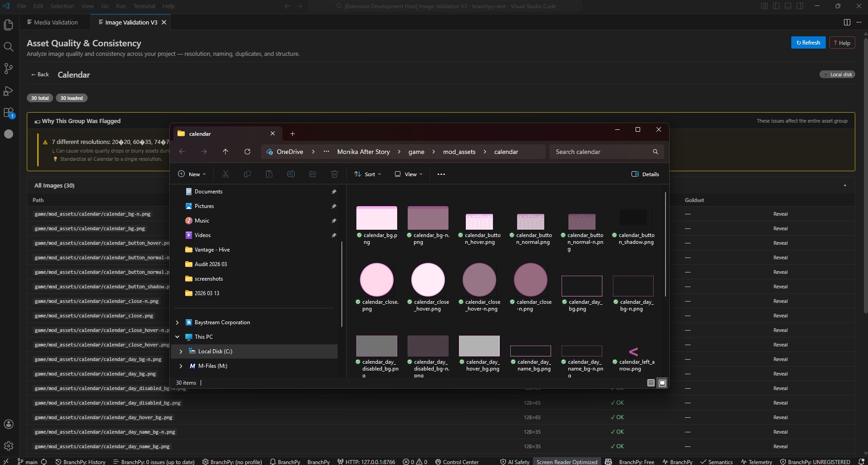This screenshot has height=465, width=868.
Task: Click the File Explorer vertical scrollbar
Action: point(666,244)
